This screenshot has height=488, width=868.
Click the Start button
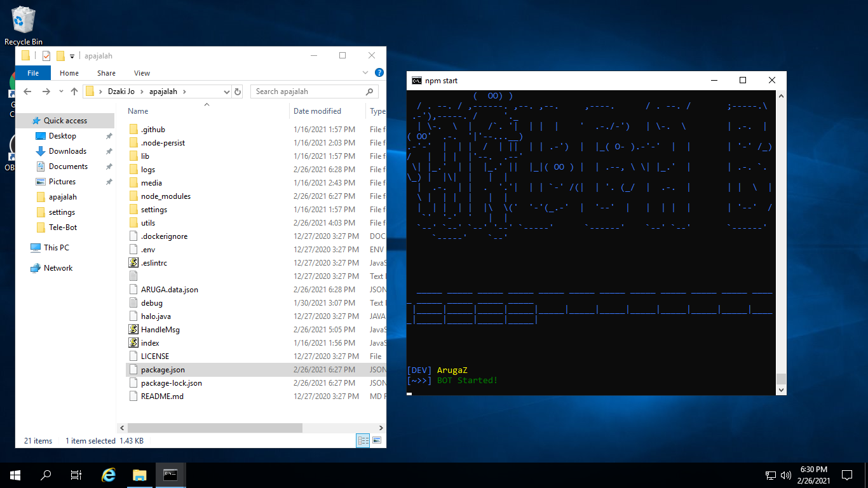tap(15, 475)
